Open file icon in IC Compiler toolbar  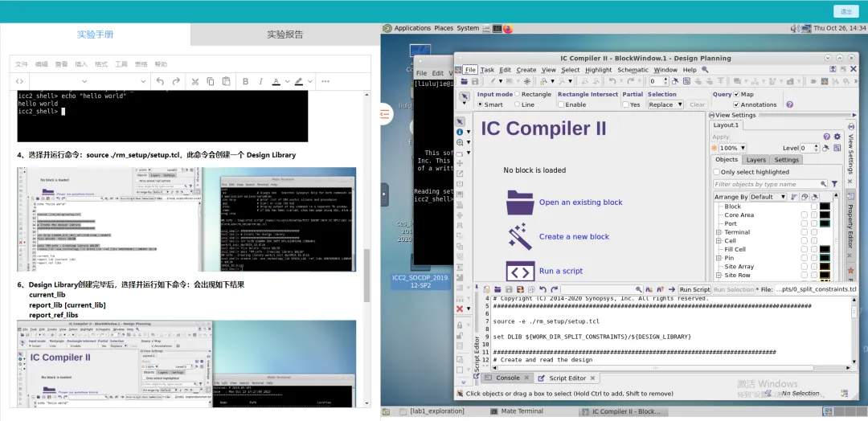pyautogui.click(x=464, y=81)
